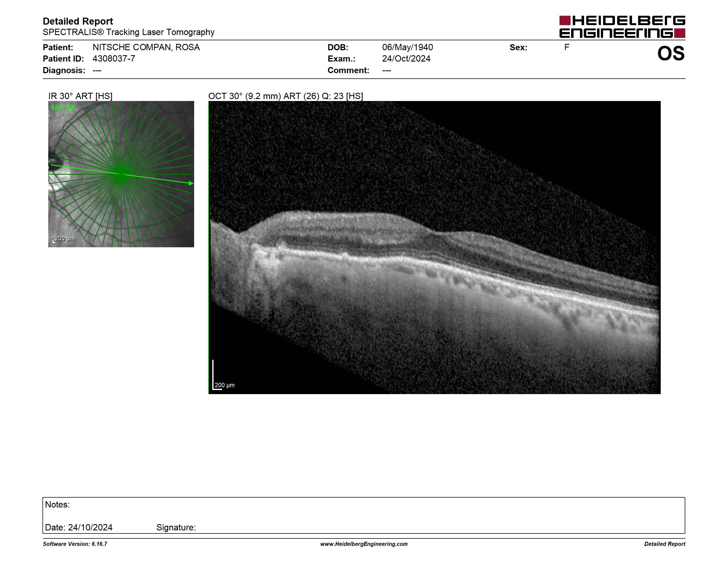Click the 'Signature:' label
This screenshot has width=728, height=563.
pyautogui.click(x=176, y=528)
